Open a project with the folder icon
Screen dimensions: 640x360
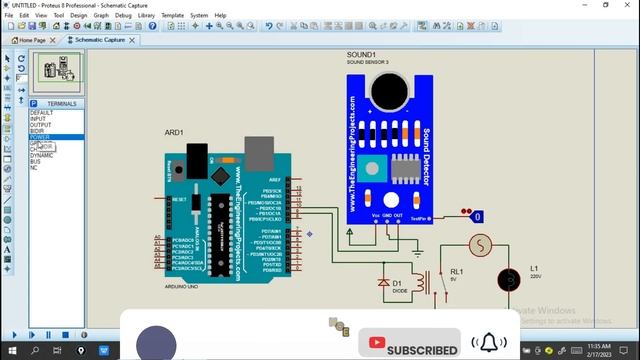click(22, 26)
